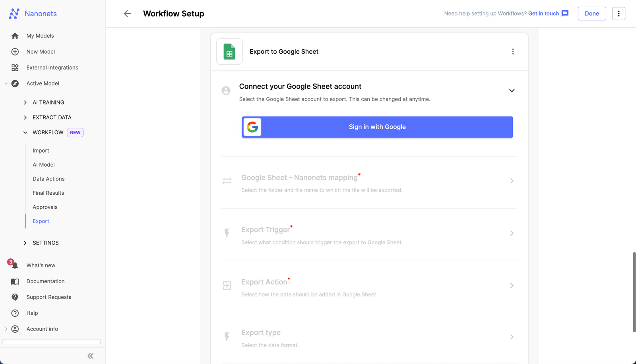Expand the AI TRAINING section

(25, 102)
